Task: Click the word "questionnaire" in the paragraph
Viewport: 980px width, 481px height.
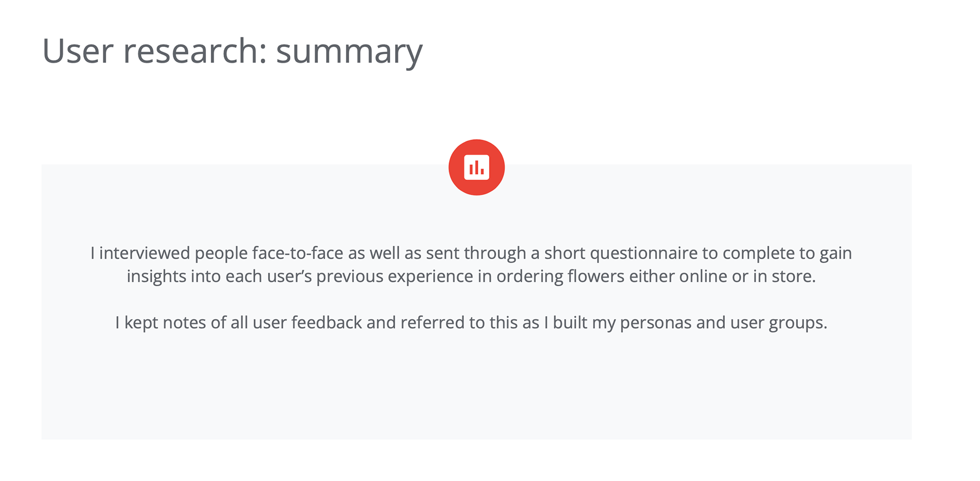Action: coord(642,254)
